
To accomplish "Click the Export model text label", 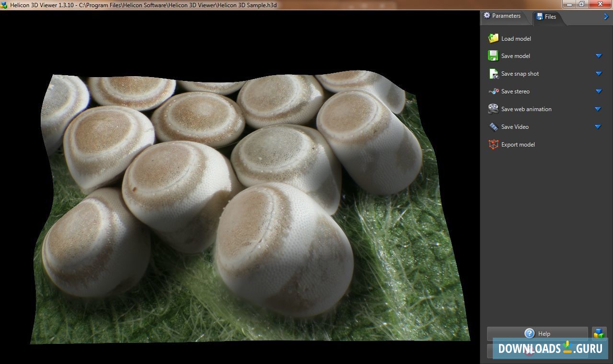I will (518, 145).
